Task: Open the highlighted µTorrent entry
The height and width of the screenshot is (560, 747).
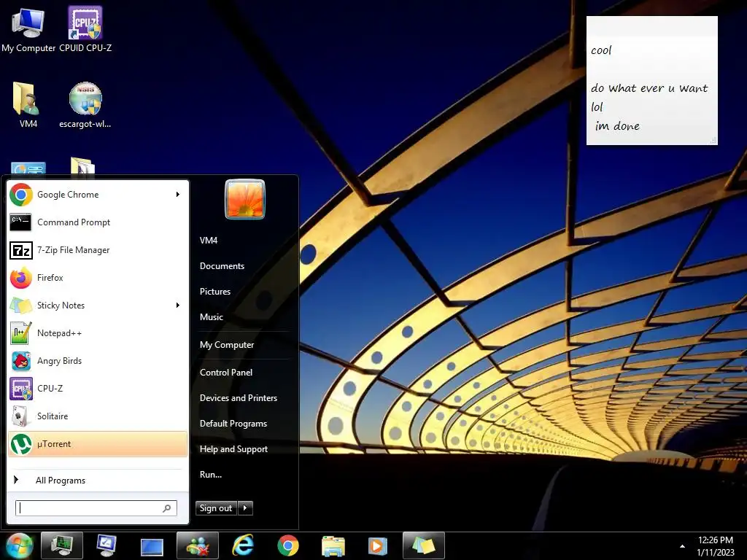Action: point(98,444)
